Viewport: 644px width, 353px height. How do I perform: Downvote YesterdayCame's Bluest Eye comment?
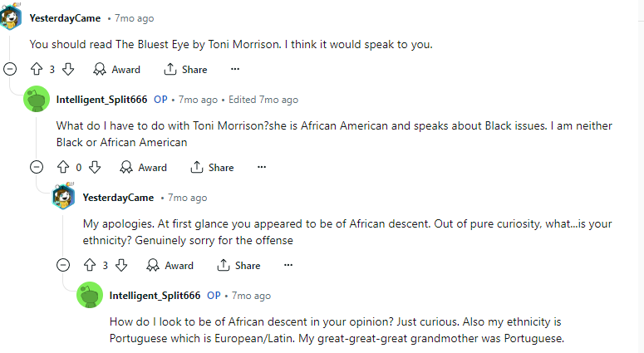68,70
